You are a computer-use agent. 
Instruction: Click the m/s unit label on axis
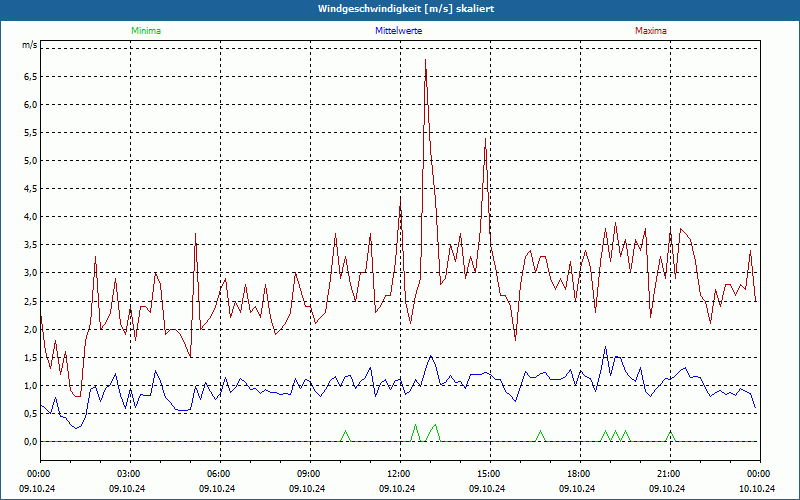[x=30, y=45]
